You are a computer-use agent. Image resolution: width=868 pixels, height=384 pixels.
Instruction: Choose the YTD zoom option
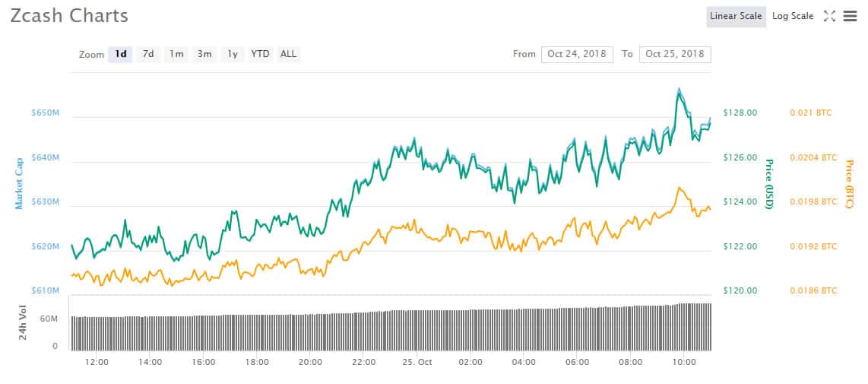pos(260,54)
